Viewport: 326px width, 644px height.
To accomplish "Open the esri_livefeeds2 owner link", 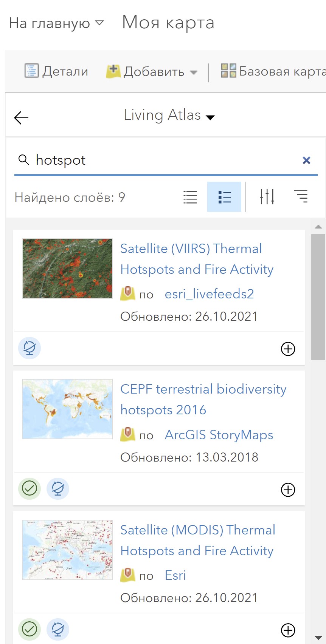I will (209, 294).
